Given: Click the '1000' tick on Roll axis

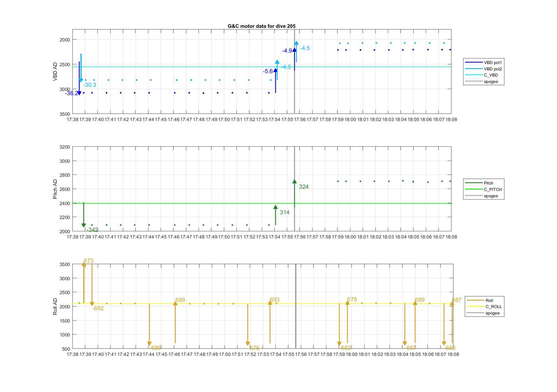Looking at the screenshot, I should coord(64,335).
